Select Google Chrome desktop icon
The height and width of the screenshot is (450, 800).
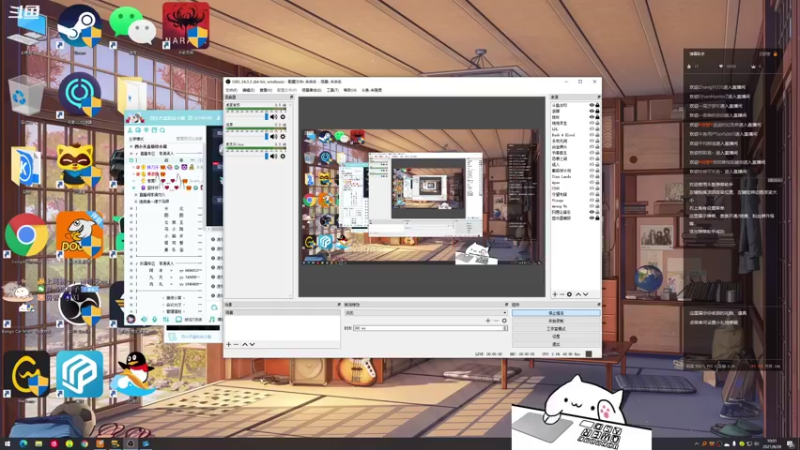coord(26,236)
